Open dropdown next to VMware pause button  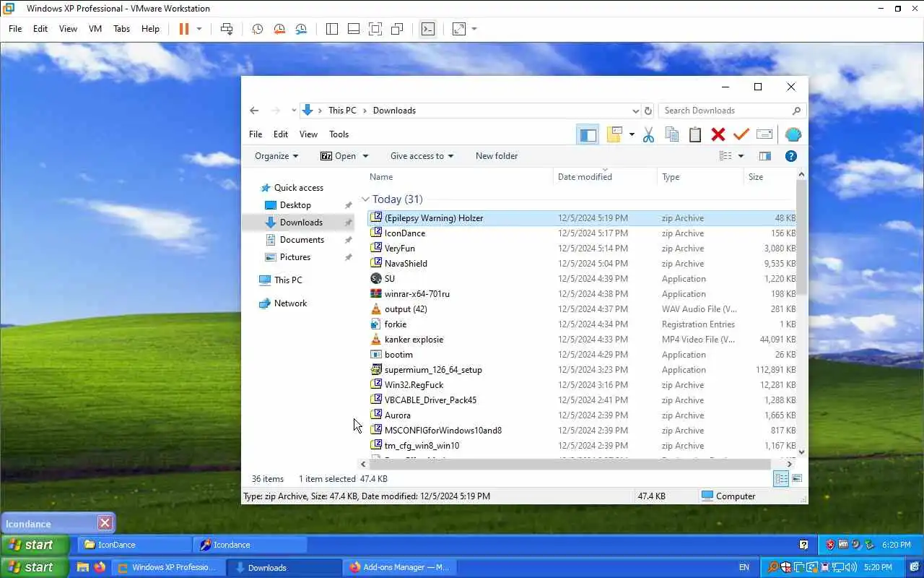[199, 29]
